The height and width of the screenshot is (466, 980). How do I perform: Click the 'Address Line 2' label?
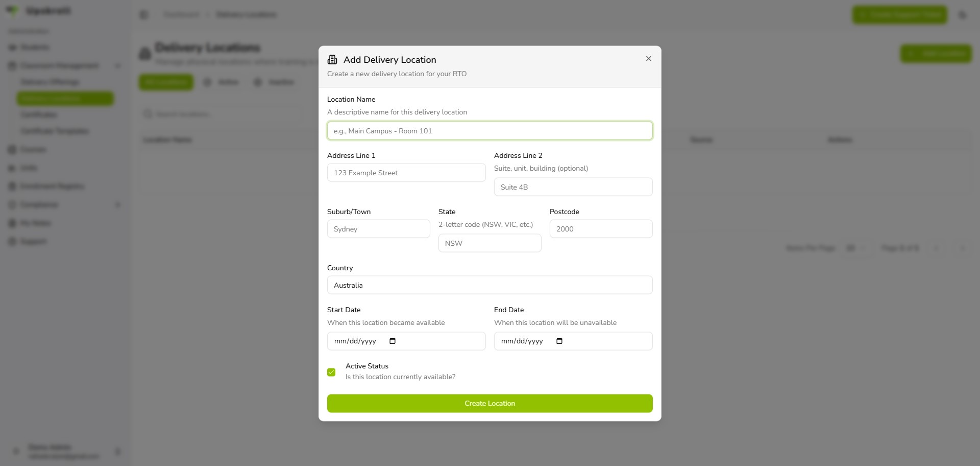(518, 155)
